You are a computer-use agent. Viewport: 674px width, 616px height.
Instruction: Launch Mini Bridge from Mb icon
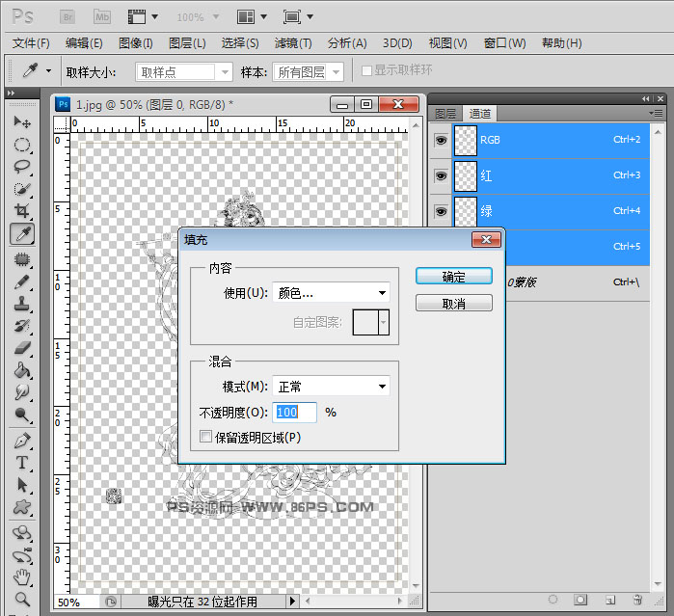coord(102,17)
